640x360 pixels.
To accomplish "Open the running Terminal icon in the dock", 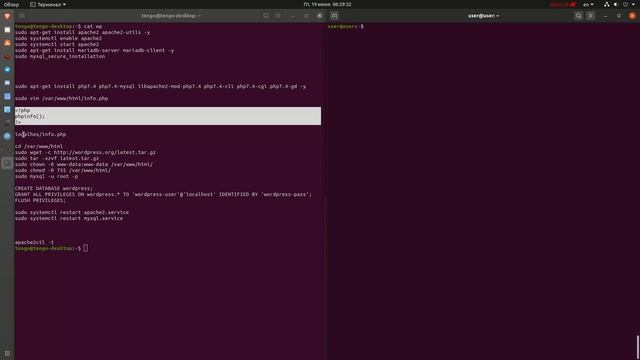I will (7, 163).
